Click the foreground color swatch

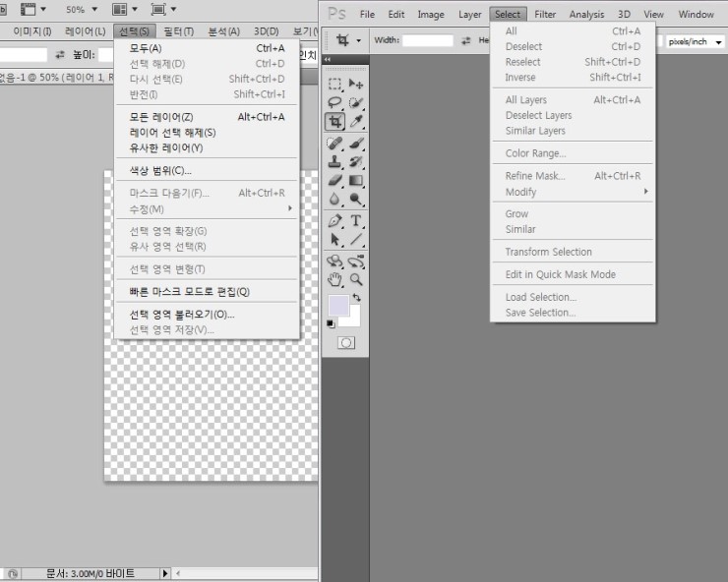coord(338,306)
